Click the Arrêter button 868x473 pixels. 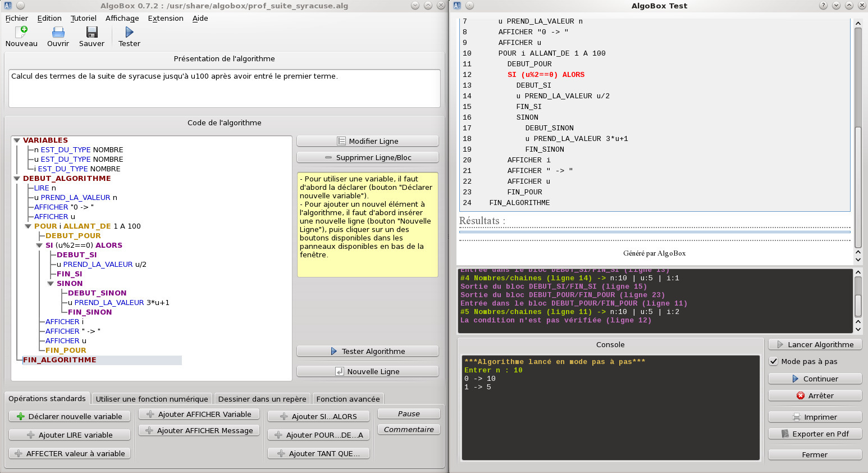[x=815, y=395]
